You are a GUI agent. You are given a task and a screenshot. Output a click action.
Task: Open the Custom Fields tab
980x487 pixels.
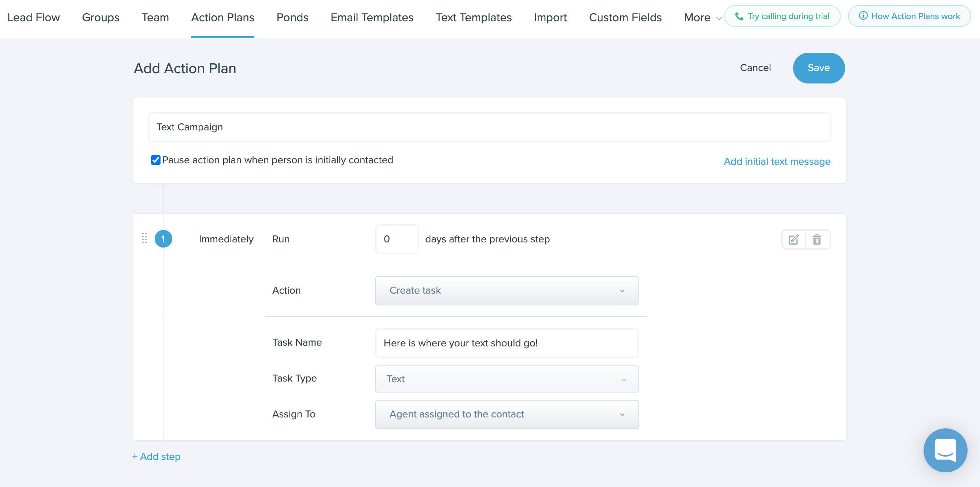pyautogui.click(x=625, y=18)
